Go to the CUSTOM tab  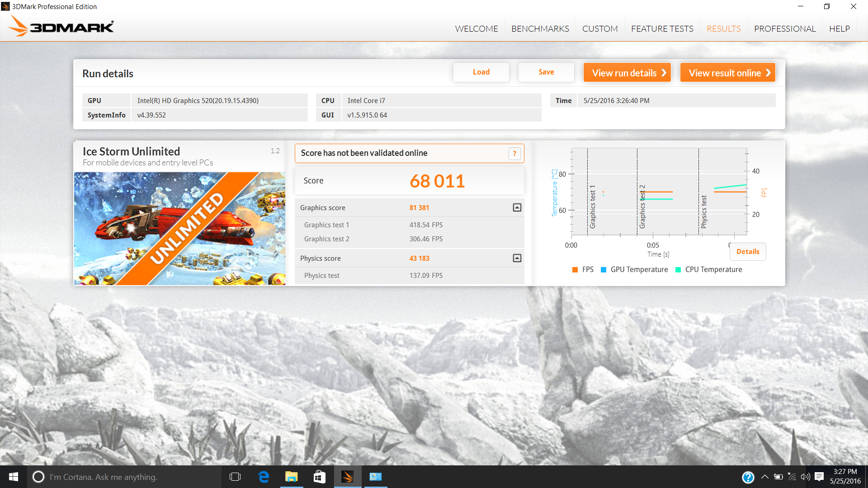click(600, 28)
